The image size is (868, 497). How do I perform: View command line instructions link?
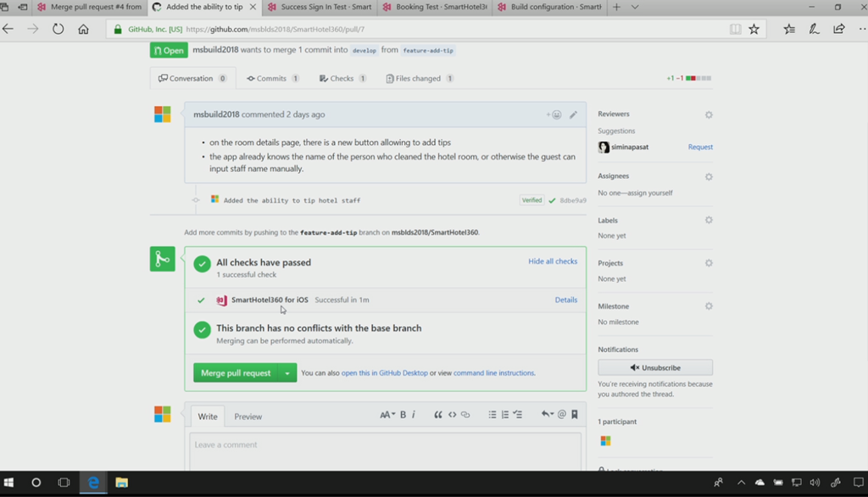pos(494,373)
